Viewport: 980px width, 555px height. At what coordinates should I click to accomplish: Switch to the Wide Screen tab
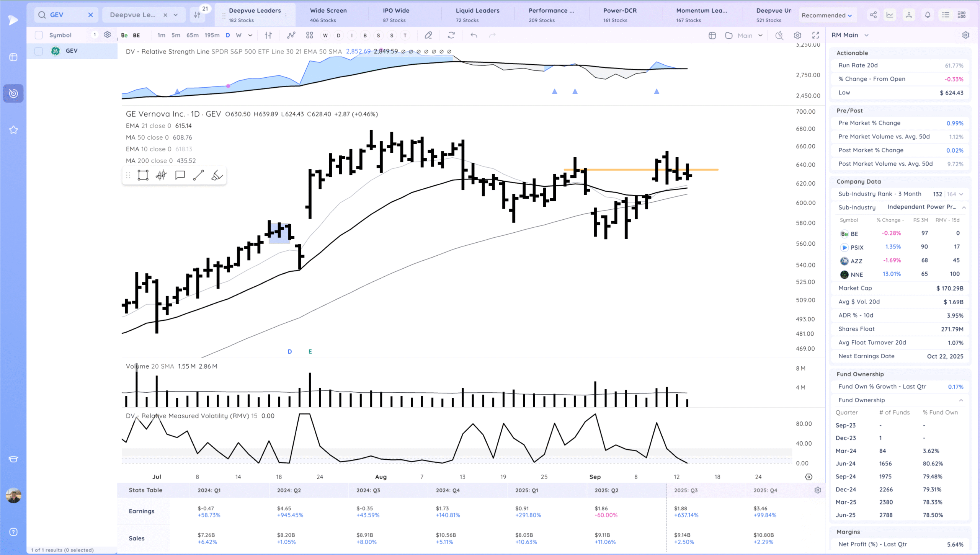pyautogui.click(x=328, y=15)
